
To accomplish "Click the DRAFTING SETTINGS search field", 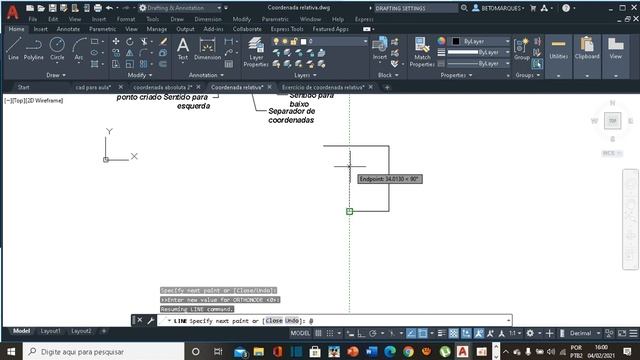I will pyautogui.click(x=416, y=8).
